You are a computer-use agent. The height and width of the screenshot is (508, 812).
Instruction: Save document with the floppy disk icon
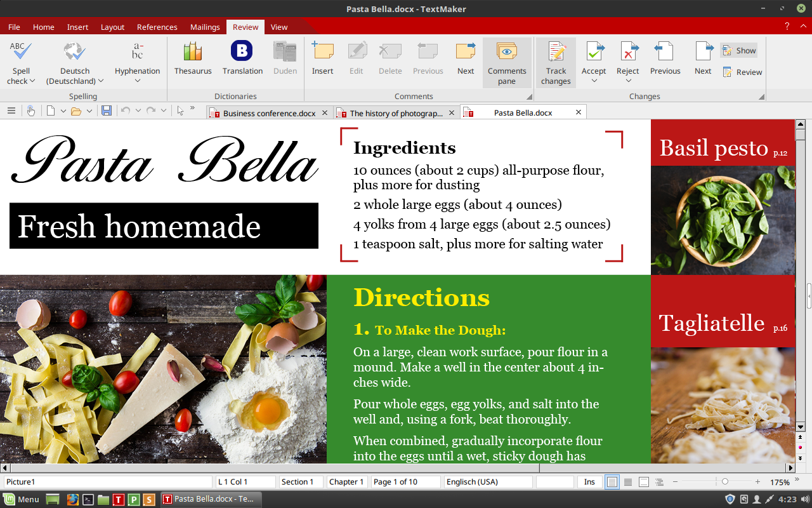107,110
